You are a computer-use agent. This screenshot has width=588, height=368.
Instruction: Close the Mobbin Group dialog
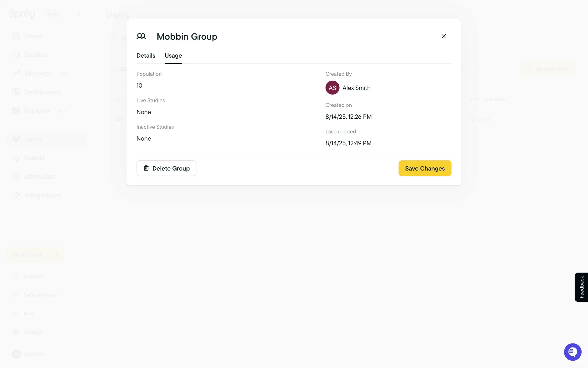[x=443, y=36]
